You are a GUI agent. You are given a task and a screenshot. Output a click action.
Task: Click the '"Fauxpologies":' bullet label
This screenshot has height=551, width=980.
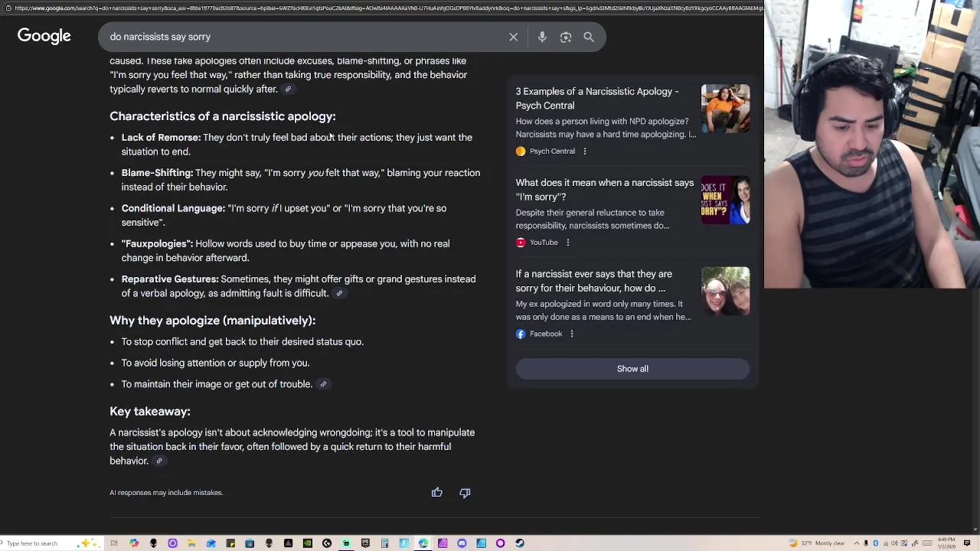(157, 244)
